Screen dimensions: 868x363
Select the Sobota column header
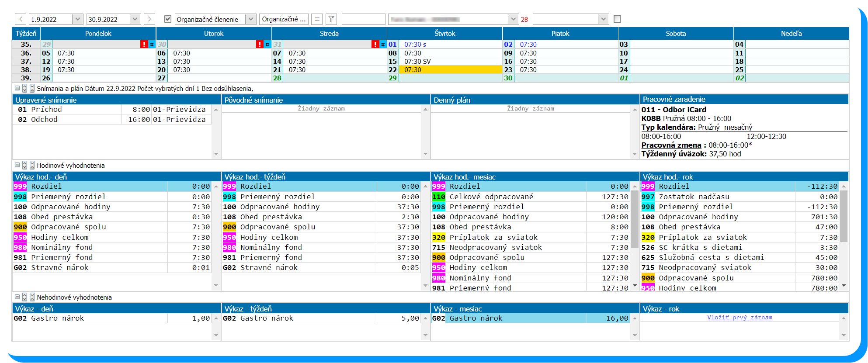click(x=676, y=34)
